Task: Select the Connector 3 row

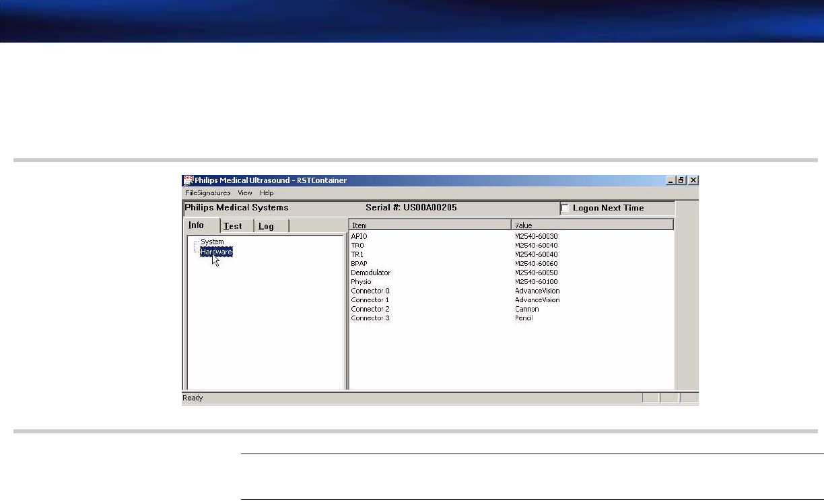Action: coord(512,318)
